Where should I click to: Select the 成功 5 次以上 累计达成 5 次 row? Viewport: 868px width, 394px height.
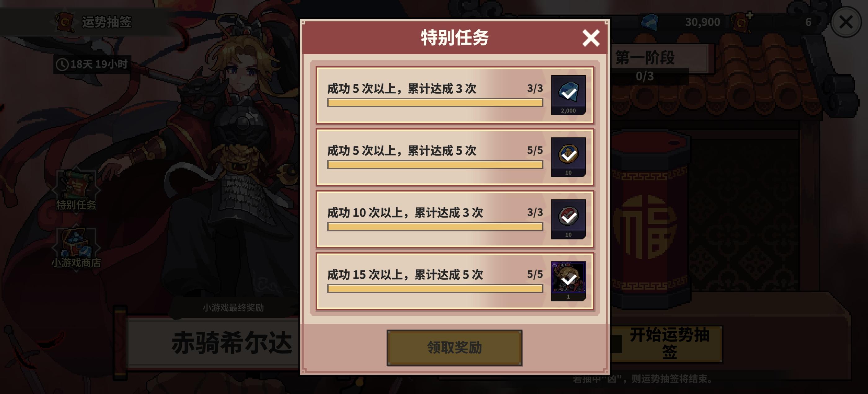click(454, 157)
